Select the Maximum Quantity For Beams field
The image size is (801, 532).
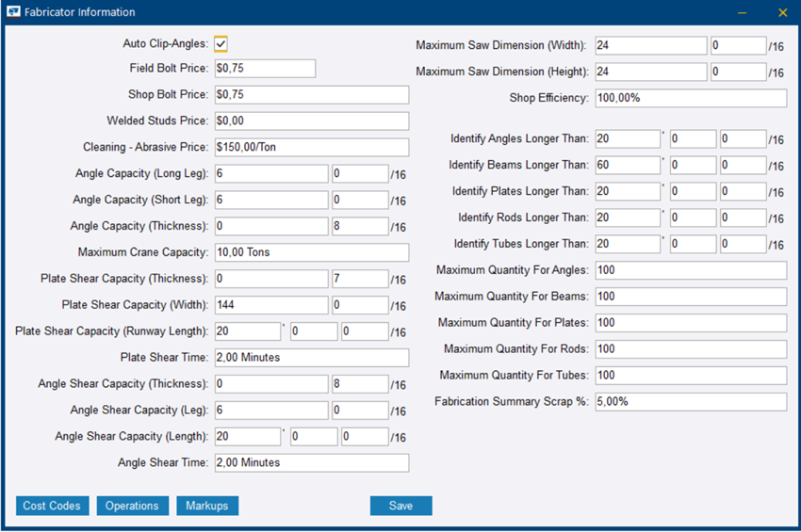click(690, 297)
